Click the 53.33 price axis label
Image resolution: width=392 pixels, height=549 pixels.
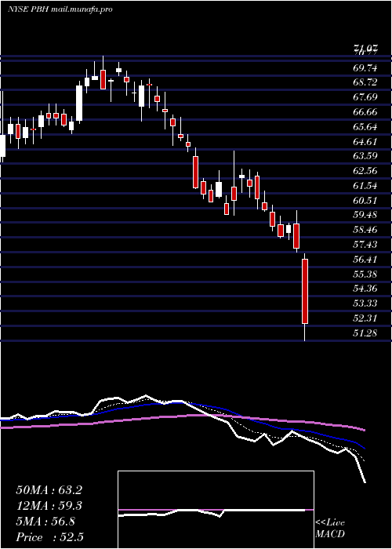[x=365, y=304]
